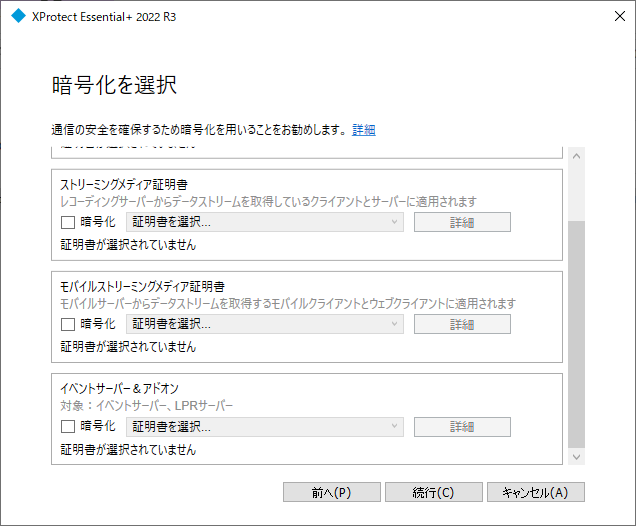636x526 pixels.
Task: Click 証明書が選択されていません under ストリーミングメディア証明書
Action: (x=128, y=245)
